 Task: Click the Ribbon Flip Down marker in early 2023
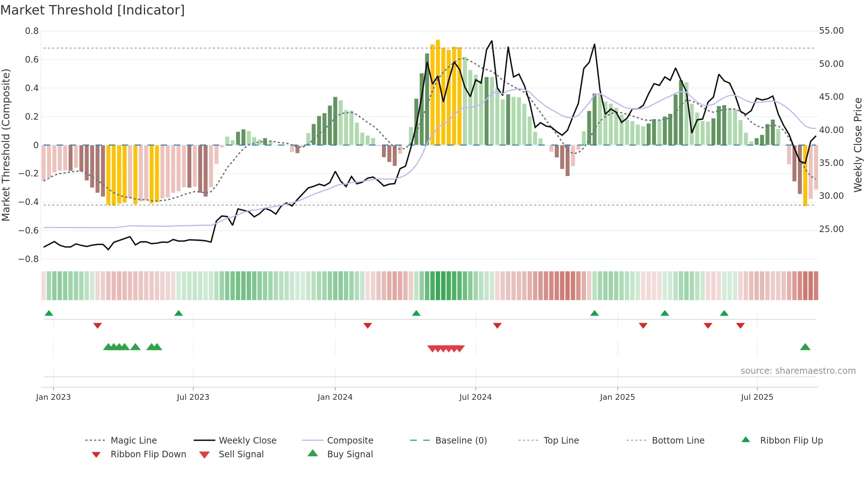[x=98, y=326]
